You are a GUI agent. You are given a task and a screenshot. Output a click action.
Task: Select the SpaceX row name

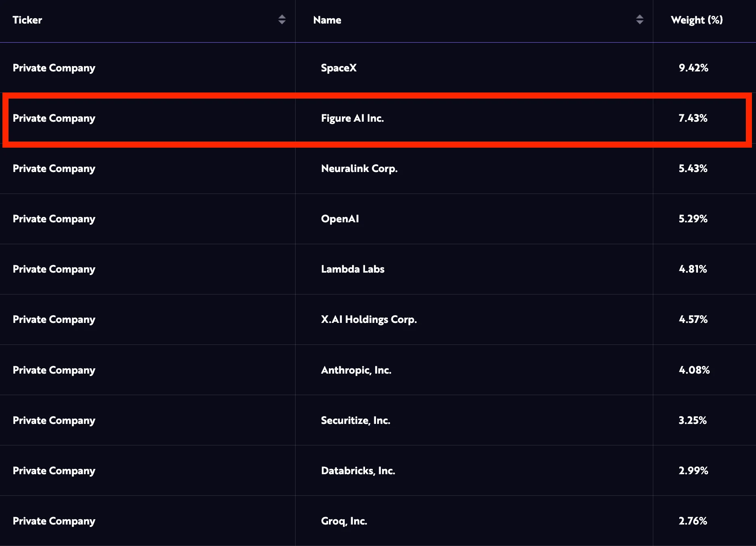click(x=339, y=68)
